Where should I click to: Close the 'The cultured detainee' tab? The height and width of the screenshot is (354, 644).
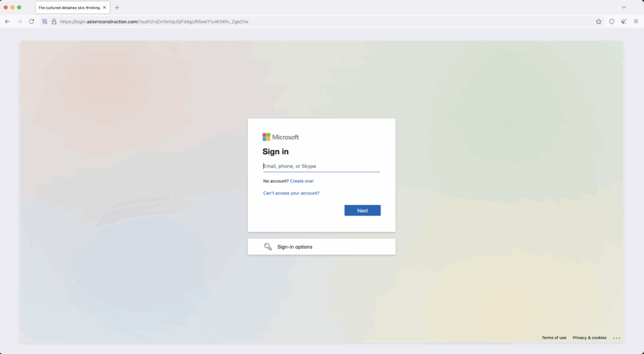(x=104, y=8)
